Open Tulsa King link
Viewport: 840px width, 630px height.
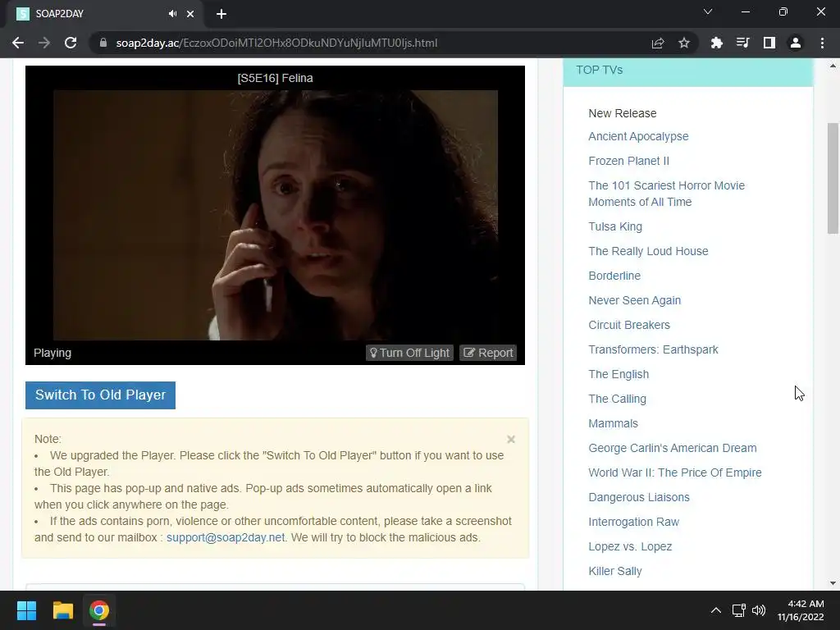click(615, 226)
